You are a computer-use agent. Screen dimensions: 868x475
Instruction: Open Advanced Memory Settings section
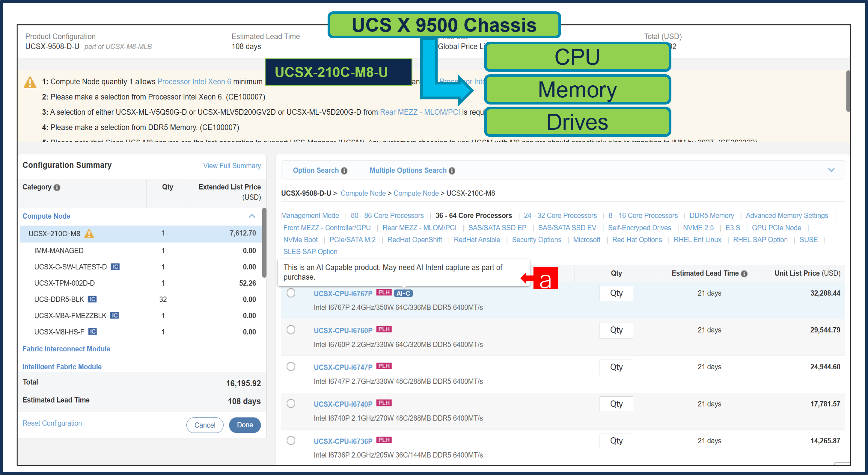coord(787,215)
